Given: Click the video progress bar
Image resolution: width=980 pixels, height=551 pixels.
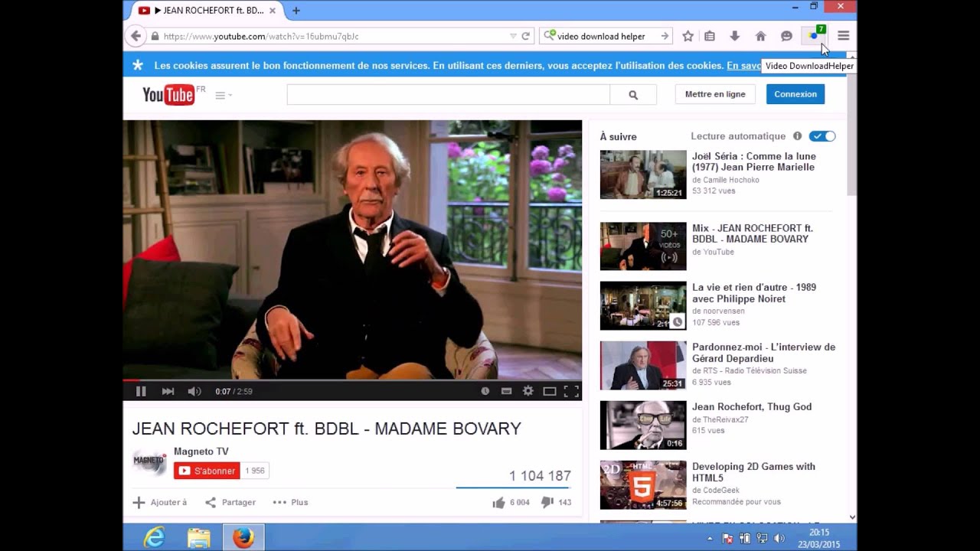Looking at the screenshot, I should (352, 380).
